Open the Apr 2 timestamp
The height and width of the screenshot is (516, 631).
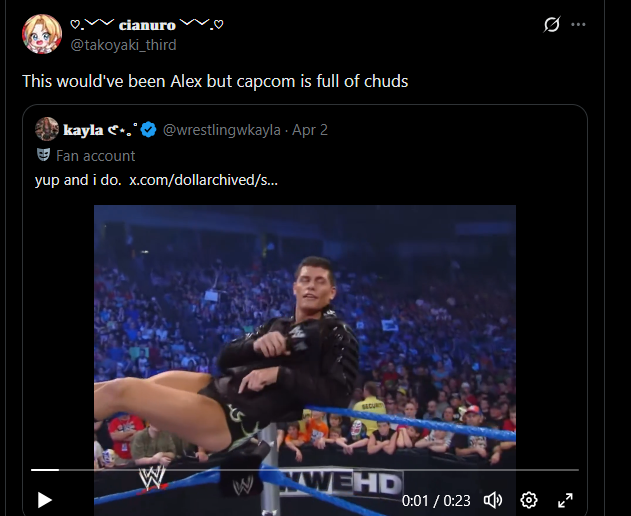click(310, 130)
